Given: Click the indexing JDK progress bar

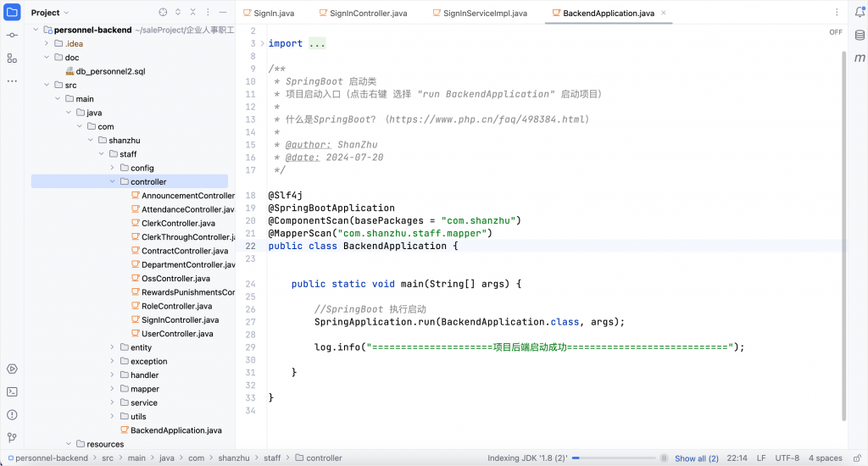Looking at the screenshot, I should pyautogui.click(x=613, y=458).
